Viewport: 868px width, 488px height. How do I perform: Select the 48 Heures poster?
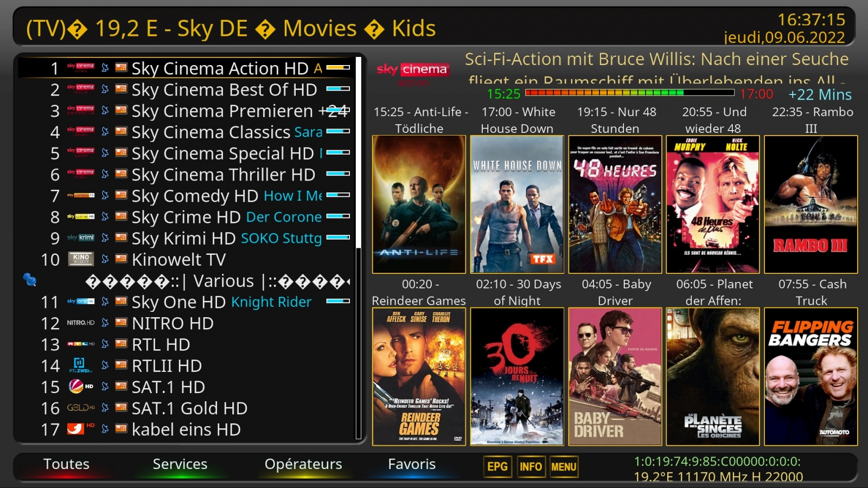(x=615, y=204)
